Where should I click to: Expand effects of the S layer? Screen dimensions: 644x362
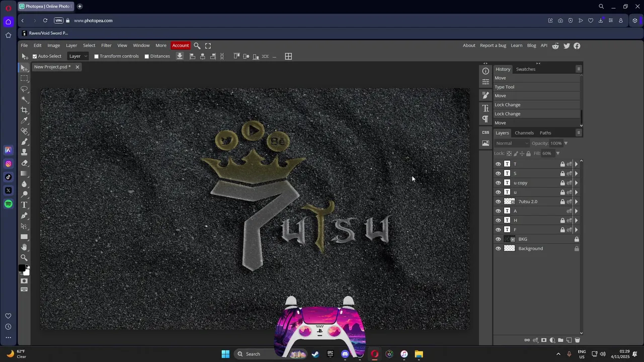tap(576, 173)
